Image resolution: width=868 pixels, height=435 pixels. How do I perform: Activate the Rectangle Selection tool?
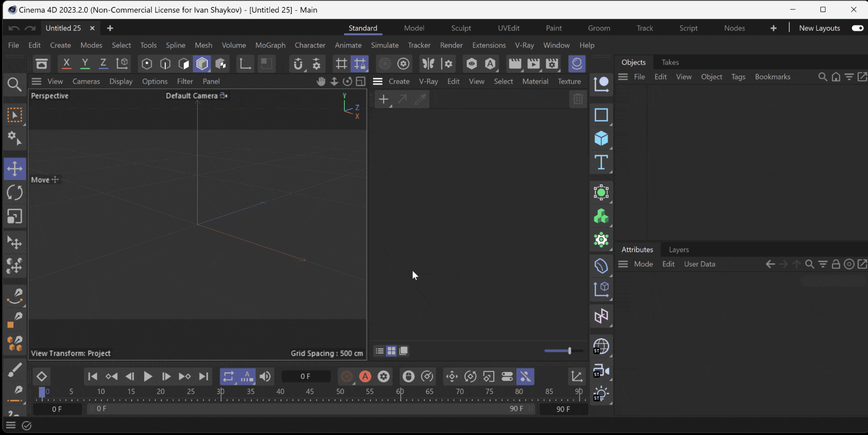pos(14,115)
